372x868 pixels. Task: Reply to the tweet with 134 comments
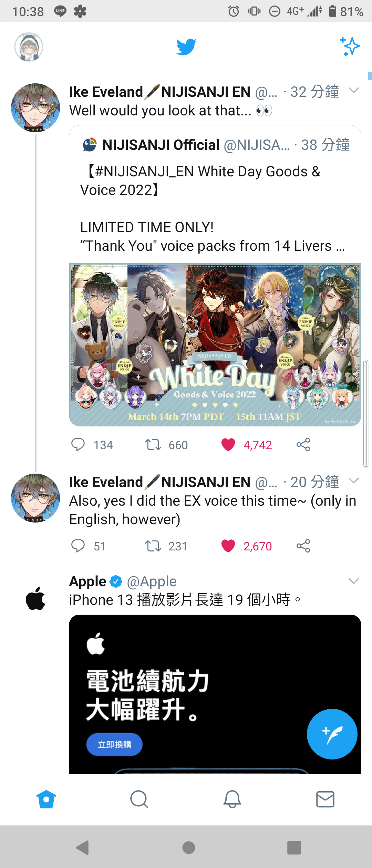(78, 445)
